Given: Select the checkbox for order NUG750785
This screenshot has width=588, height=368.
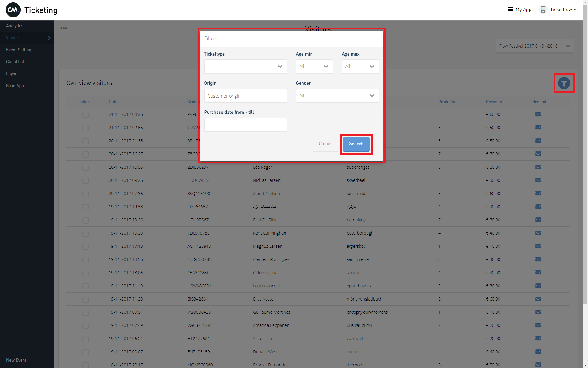Looking at the screenshot, I should (x=85, y=260).
